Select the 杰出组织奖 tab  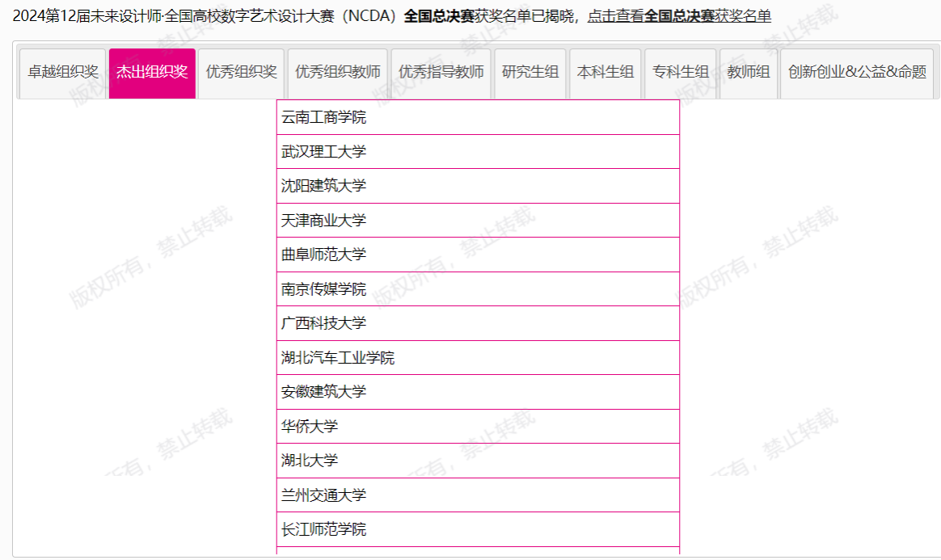[x=152, y=72]
